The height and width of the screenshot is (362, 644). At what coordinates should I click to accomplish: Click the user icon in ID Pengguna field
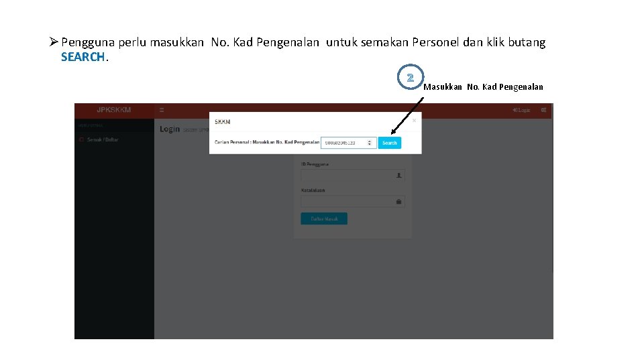point(398,175)
